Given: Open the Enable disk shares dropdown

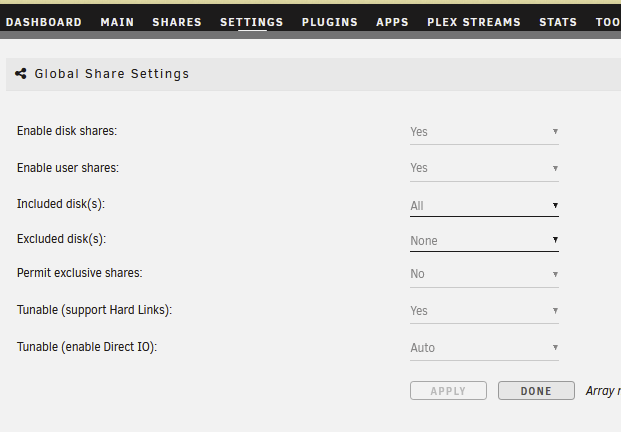Looking at the screenshot, I should pyautogui.click(x=484, y=132).
